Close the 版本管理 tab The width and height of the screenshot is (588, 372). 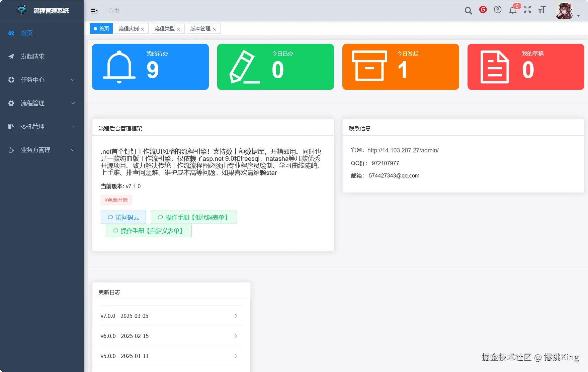point(215,29)
